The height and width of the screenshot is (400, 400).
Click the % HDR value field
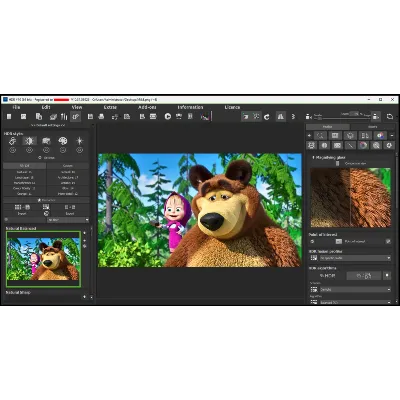click(363, 276)
